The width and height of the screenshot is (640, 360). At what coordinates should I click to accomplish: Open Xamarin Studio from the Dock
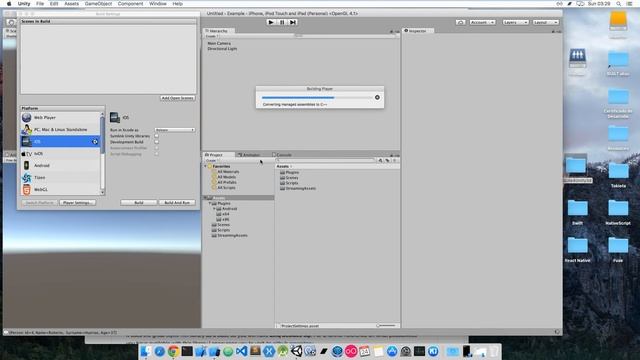(x=269, y=351)
